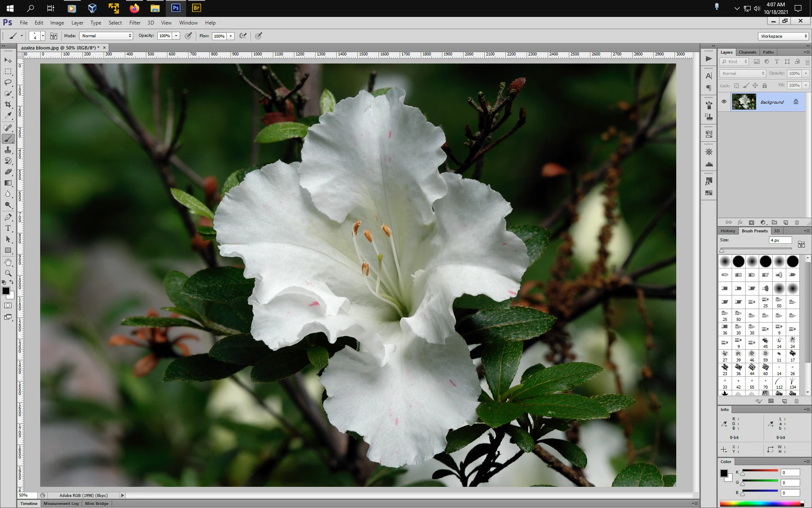Select the Lasso tool

pyautogui.click(x=8, y=82)
